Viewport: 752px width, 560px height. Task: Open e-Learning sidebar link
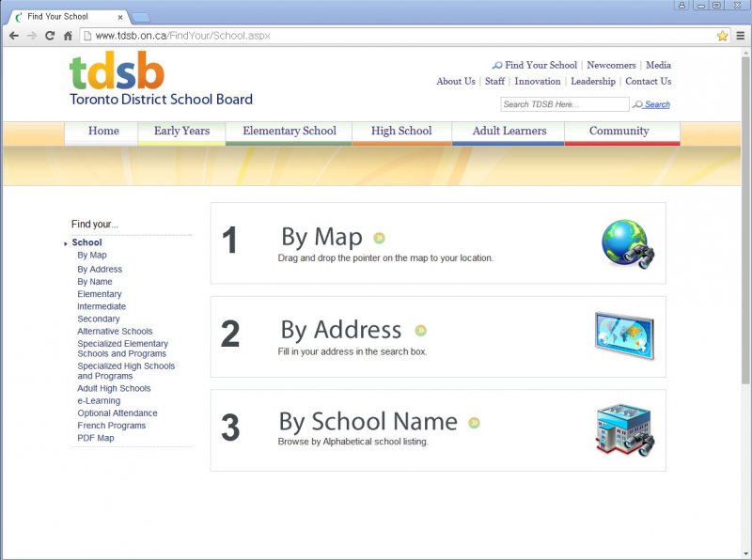[99, 401]
